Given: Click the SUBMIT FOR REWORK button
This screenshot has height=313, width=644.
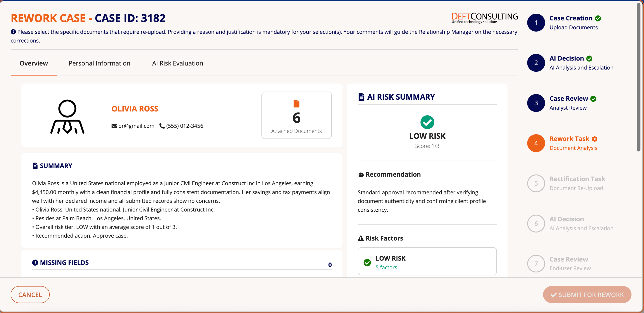Looking at the screenshot, I should [587, 295].
